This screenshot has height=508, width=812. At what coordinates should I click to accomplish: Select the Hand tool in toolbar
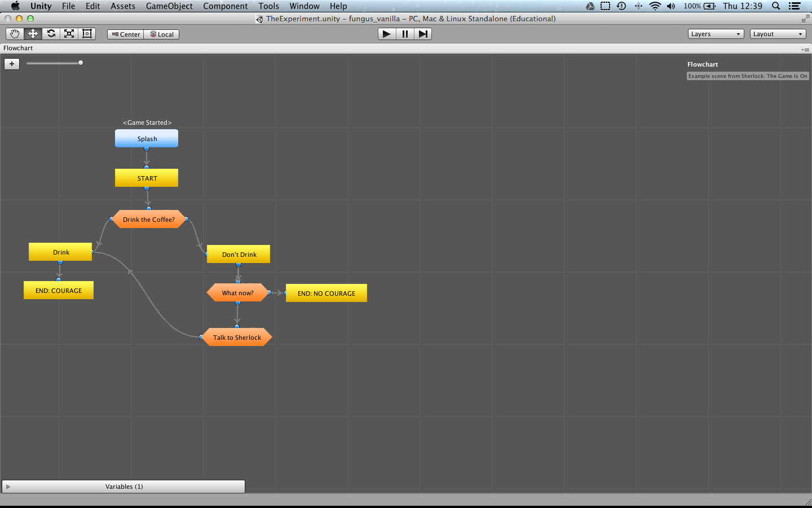click(x=15, y=34)
